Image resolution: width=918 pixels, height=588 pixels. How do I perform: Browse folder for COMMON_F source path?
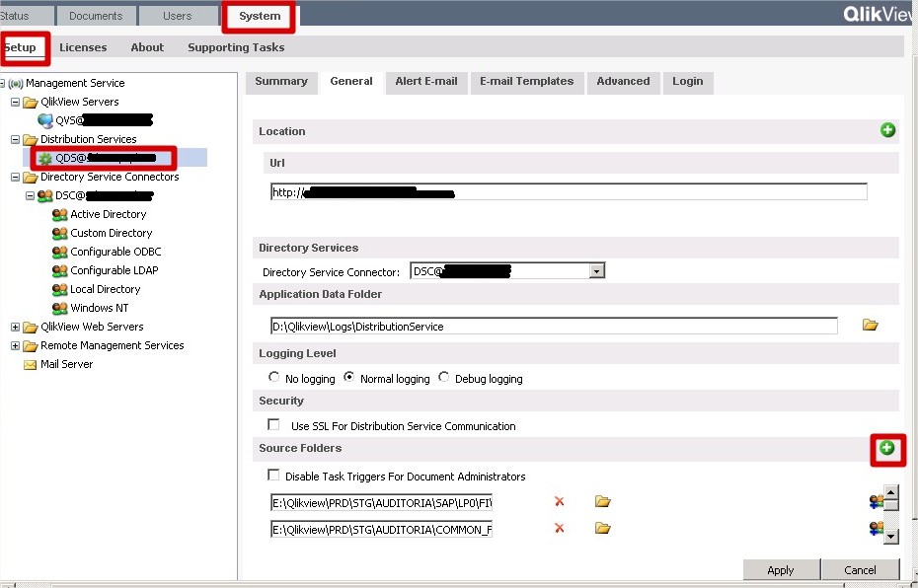coord(602,529)
